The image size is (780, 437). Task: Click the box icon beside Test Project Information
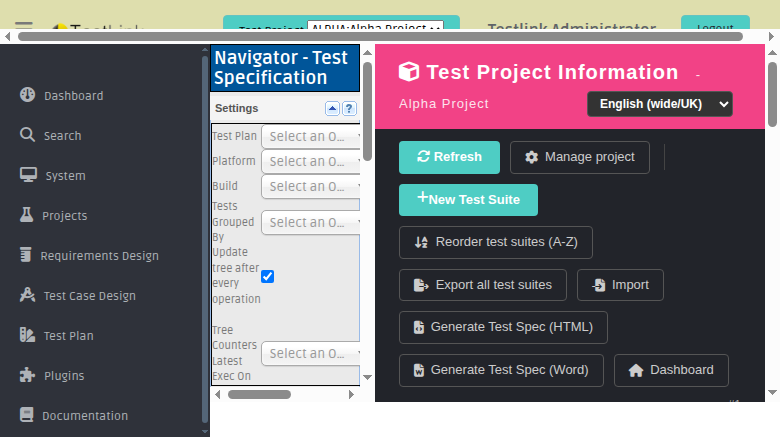click(409, 72)
